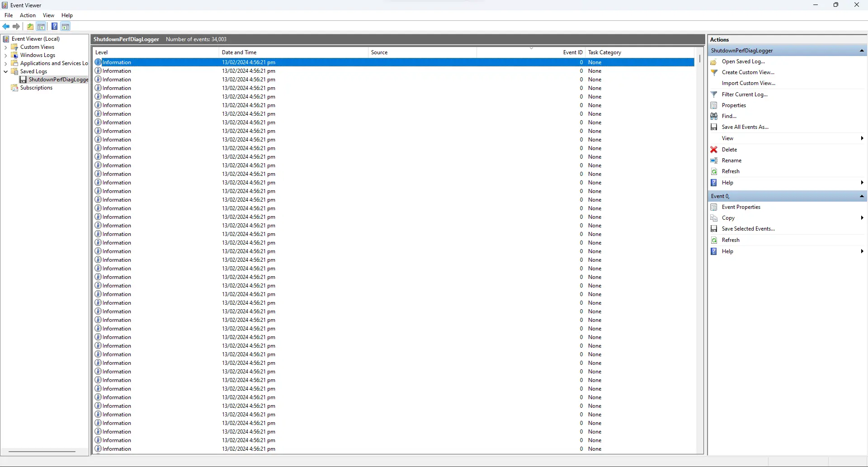Click the Create Custom View funnel icon
Screen dimensions: 868x467
[x=714, y=72]
